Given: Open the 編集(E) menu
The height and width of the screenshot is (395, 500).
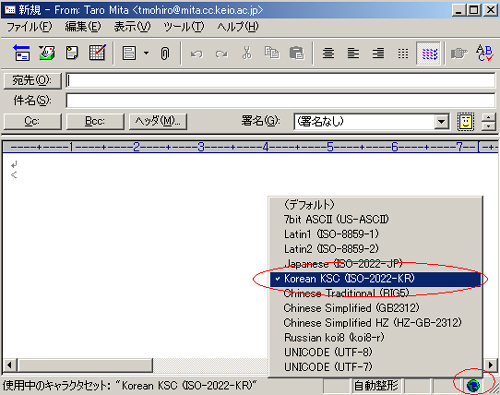Looking at the screenshot, I should point(83,27).
